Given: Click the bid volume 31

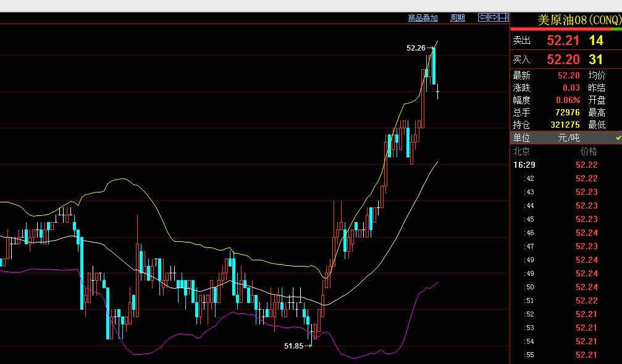Looking at the screenshot, I should pos(596,59).
